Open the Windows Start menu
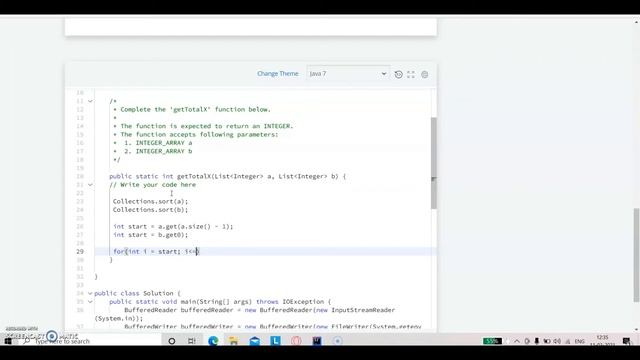 coord(8,341)
